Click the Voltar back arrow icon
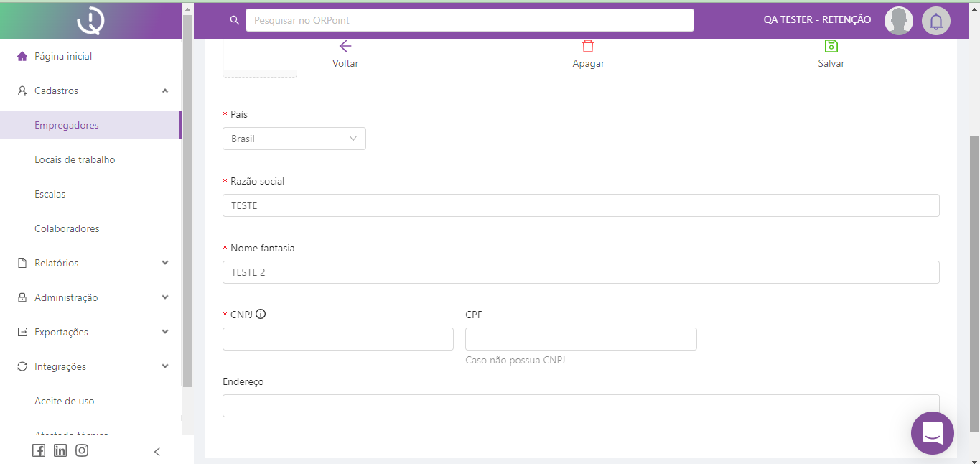The height and width of the screenshot is (464, 980). pos(345,47)
